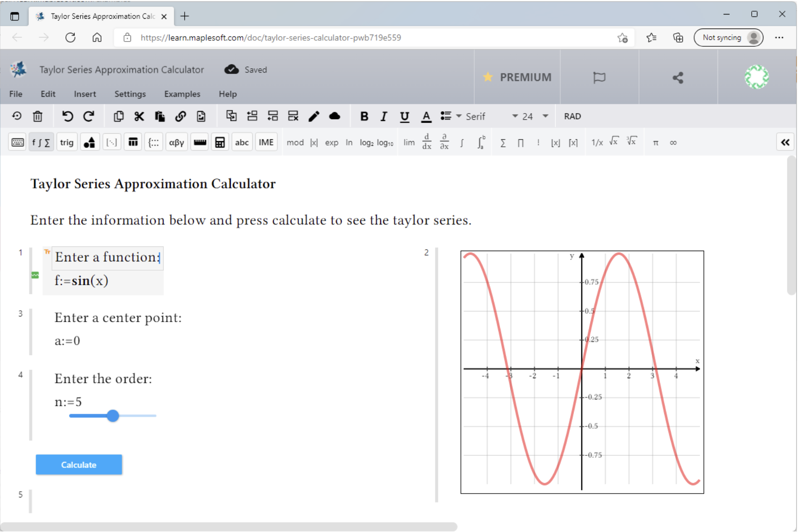The width and height of the screenshot is (798, 532).
Task: Click the flag report icon in header
Action: point(599,77)
